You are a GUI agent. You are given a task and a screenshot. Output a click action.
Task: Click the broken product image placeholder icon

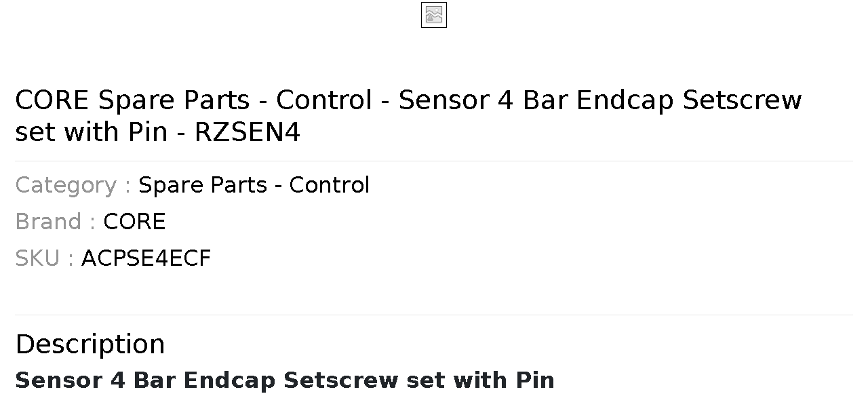tap(434, 15)
